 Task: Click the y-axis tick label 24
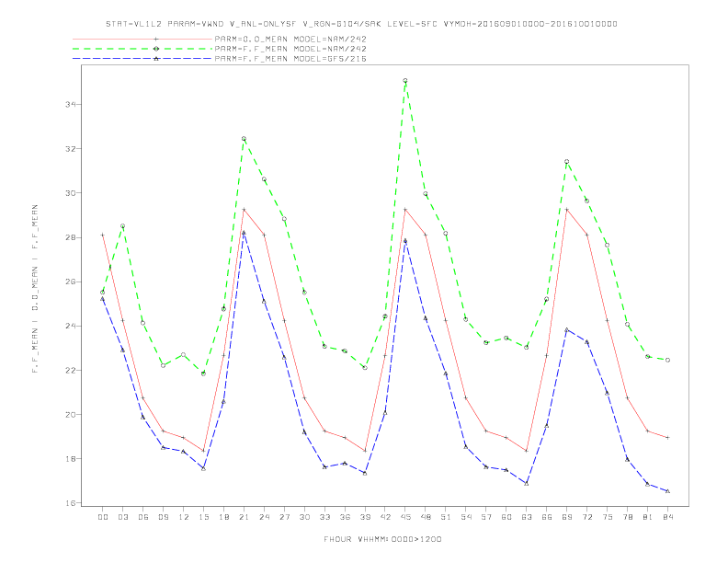71,326
